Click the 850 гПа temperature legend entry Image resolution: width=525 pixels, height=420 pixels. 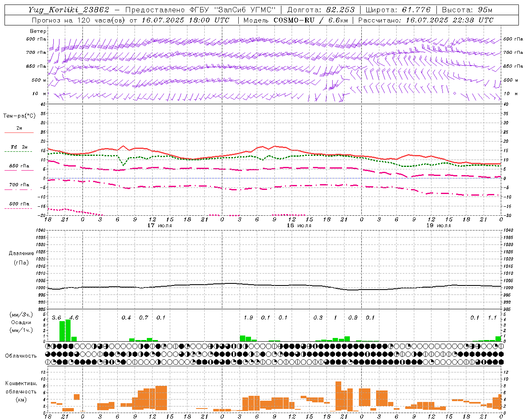coord(19,166)
